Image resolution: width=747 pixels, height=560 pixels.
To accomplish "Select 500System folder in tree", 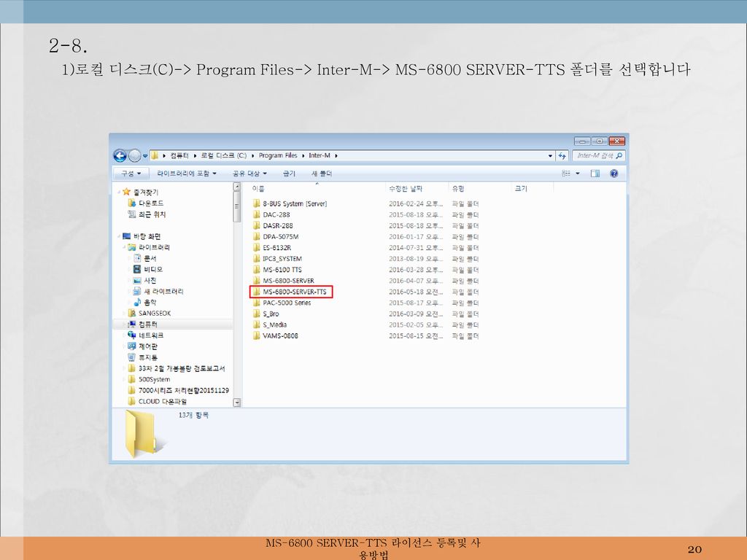I will pyautogui.click(x=154, y=379).
